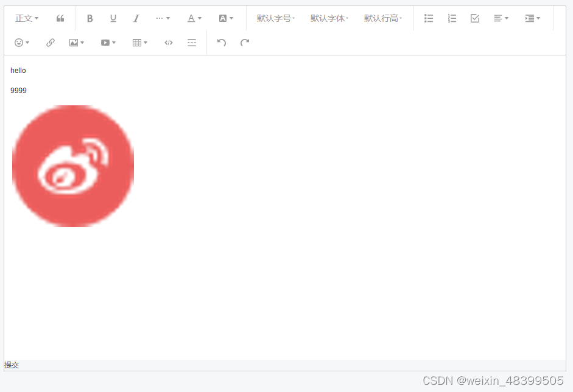
Task: Open the insert table menu
Action: pyautogui.click(x=140, y=43)
